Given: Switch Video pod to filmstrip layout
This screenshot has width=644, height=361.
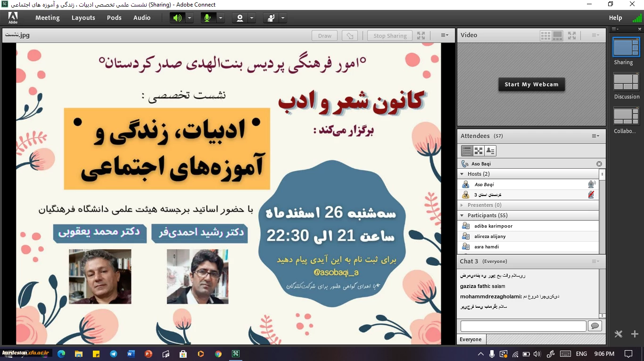Looking at the screenshot, I should coord(558,35).
